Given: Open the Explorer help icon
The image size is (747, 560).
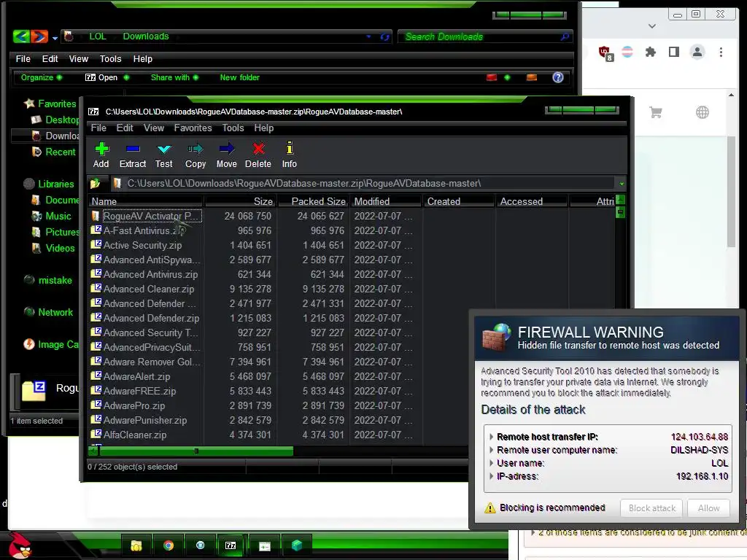Looking at the screenshot, I should pyautogui.click(x=558, y=77).
